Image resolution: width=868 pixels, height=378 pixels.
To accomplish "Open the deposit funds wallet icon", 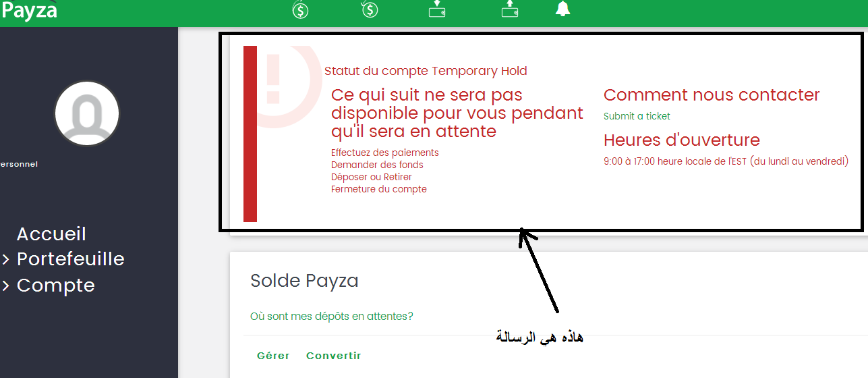I will pos(437,9).
